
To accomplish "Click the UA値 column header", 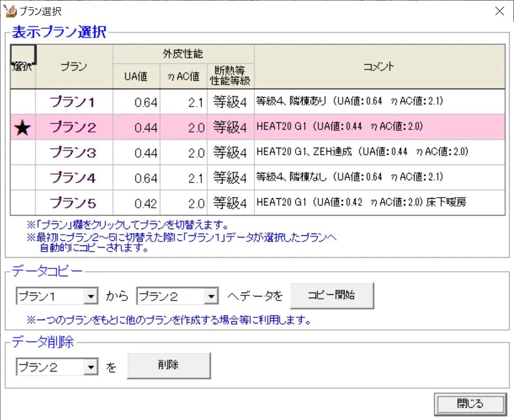I will 136,76.
